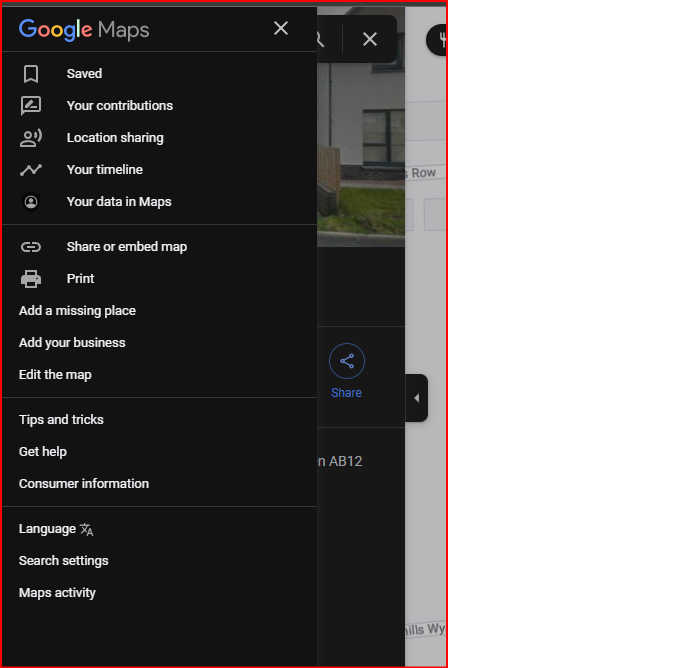This screenshot has height=668, width=683.
Task: Close the Google Maps menu
Action: pos(281,28)
